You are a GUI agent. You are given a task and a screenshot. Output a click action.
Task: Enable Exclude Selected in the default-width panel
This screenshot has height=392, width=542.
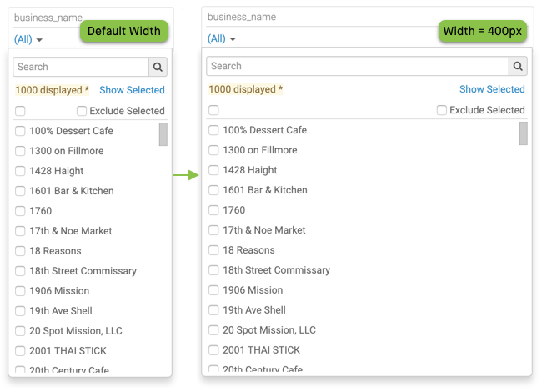[82, 111]
